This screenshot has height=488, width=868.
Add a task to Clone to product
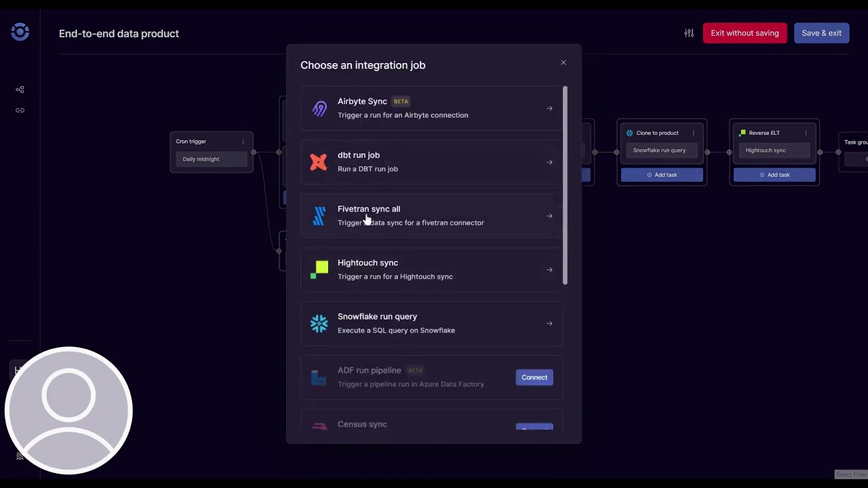click(662, 175)
